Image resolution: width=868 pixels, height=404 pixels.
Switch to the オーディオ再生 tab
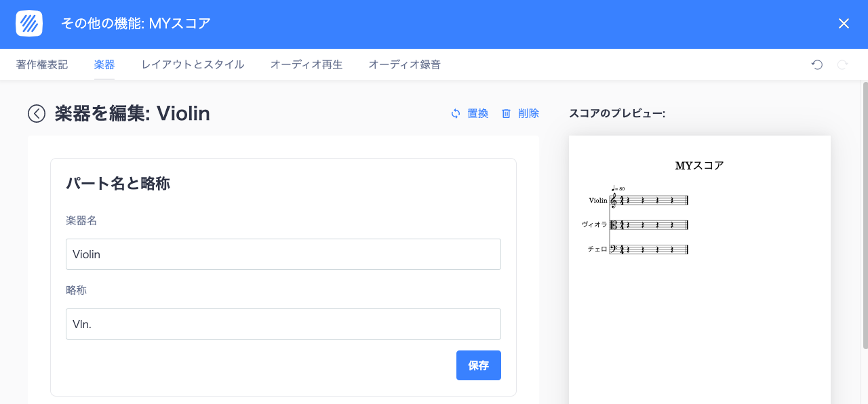(306, 64)
